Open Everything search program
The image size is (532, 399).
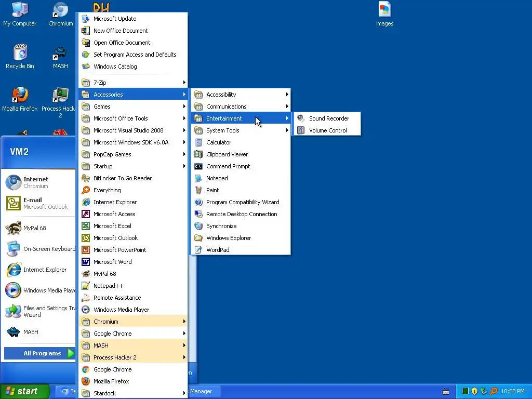[133, 190]
